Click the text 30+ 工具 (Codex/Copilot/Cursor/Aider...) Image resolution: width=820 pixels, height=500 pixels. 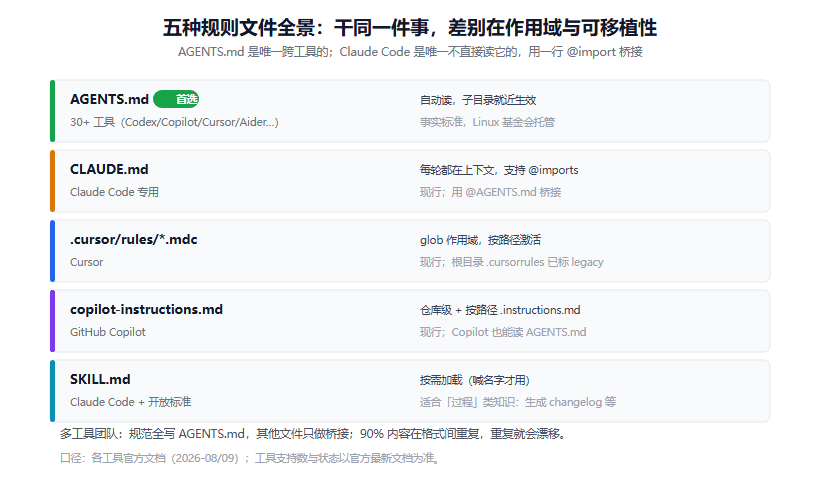[x=174, y=122]
